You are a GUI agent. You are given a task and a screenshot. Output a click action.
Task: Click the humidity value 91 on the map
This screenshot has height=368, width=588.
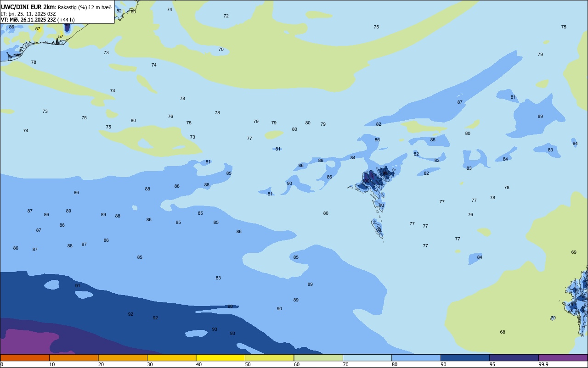click(x=78, y=285)
